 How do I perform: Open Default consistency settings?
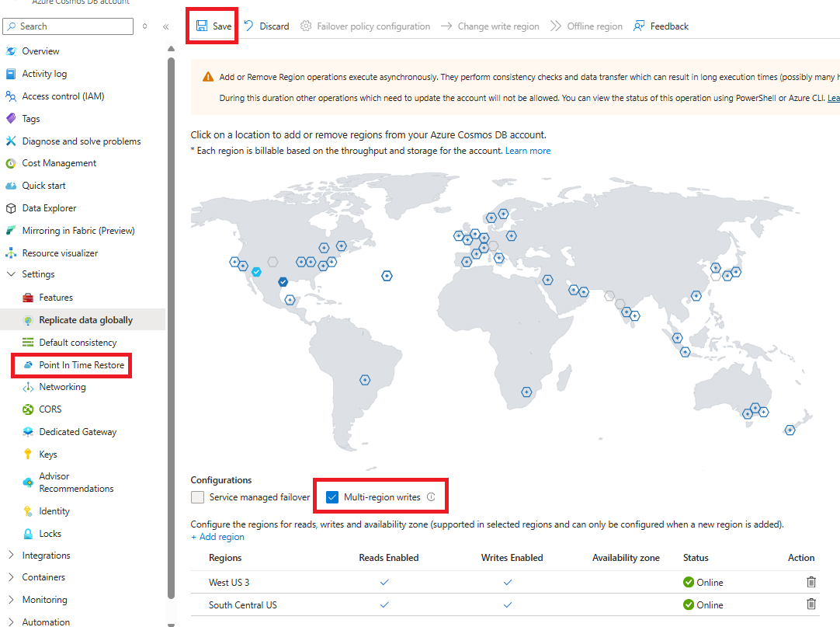(x=78, y=343)
